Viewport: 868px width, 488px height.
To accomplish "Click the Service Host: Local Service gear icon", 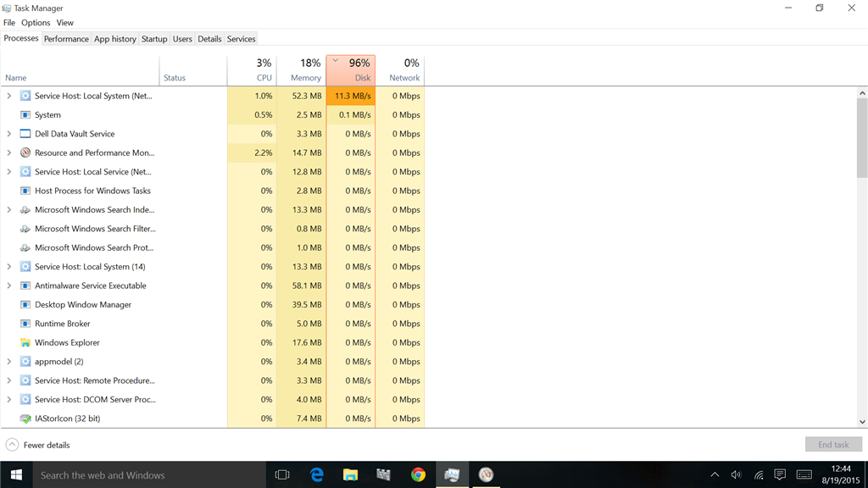I will (x=25, y=171).
